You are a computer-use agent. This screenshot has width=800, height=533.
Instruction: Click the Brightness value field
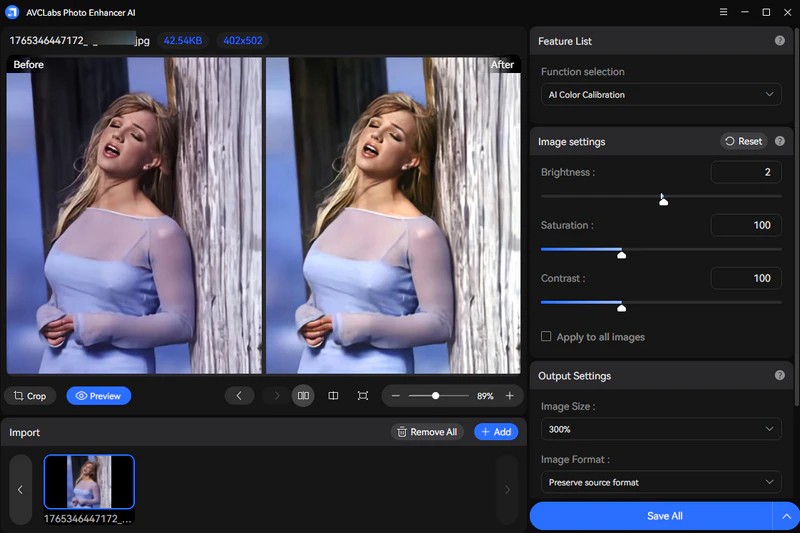click(x=746, y=172)
